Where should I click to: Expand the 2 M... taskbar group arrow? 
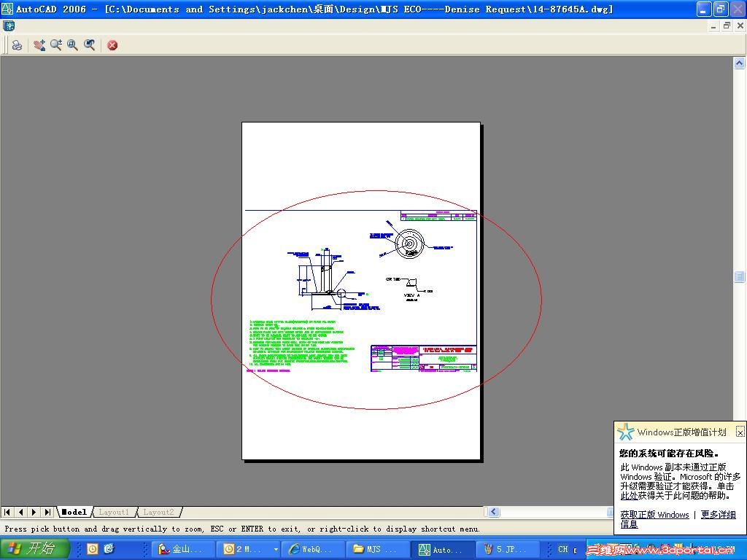[x=275, y=550]
